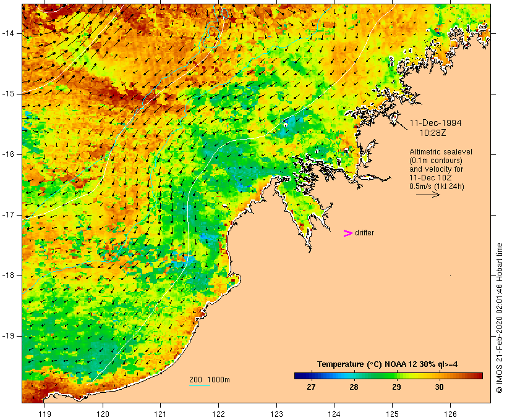The width and height of the screenshot is (507, 420).
Task: Click the 'Altimetric sealevel' caption line
Action: (441, 152)
